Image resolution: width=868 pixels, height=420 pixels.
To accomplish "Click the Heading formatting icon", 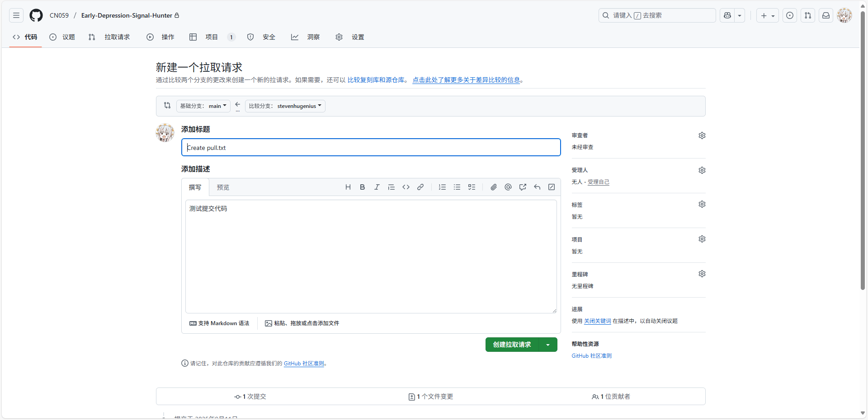I will (x=348, y=187).
